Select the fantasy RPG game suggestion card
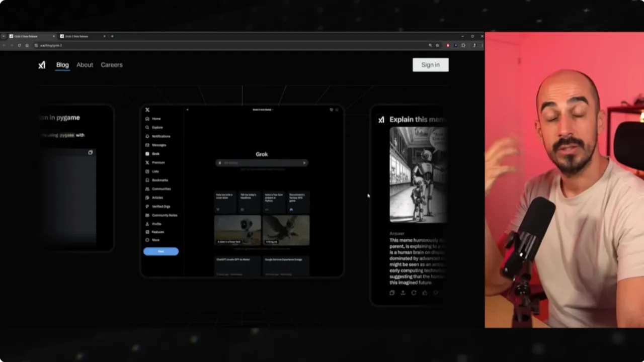Viewport: 644px width, 362px height. coord(298,203)
